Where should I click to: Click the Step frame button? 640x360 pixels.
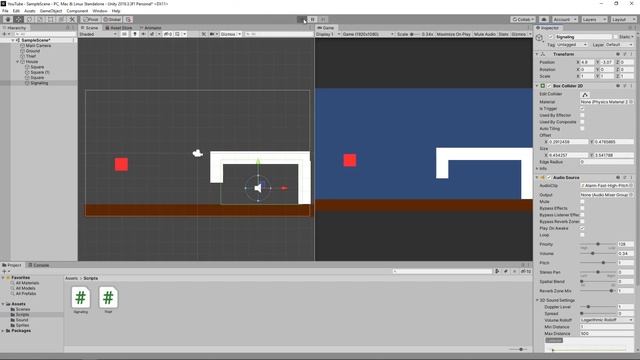(323, 19)
